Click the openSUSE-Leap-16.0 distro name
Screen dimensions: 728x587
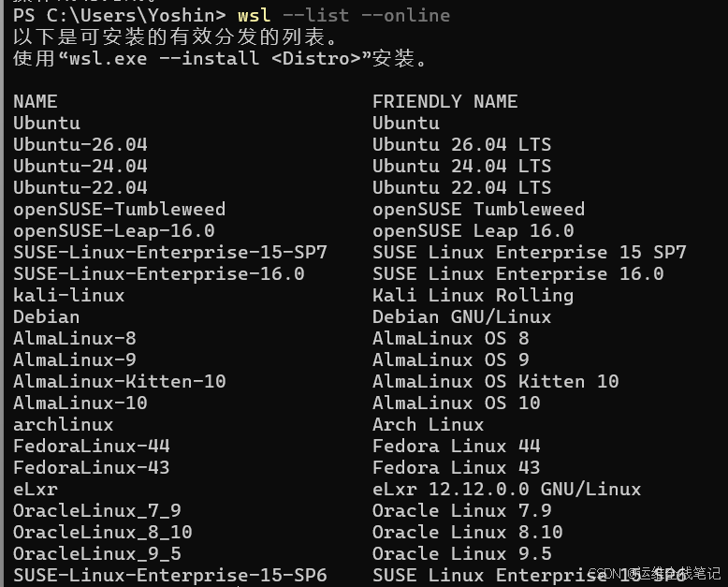tap(114, 231)
